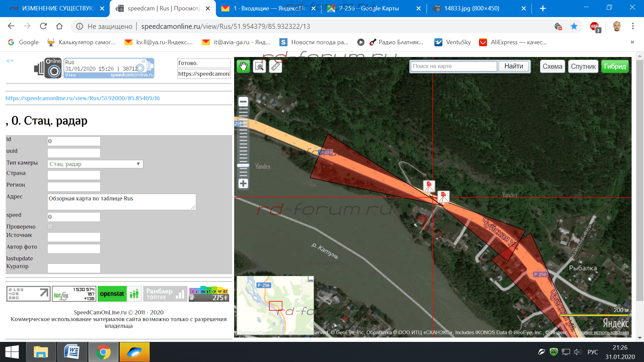
Task: Close the speedcam Rus Просмотр tab
Action: pos(208,8)
